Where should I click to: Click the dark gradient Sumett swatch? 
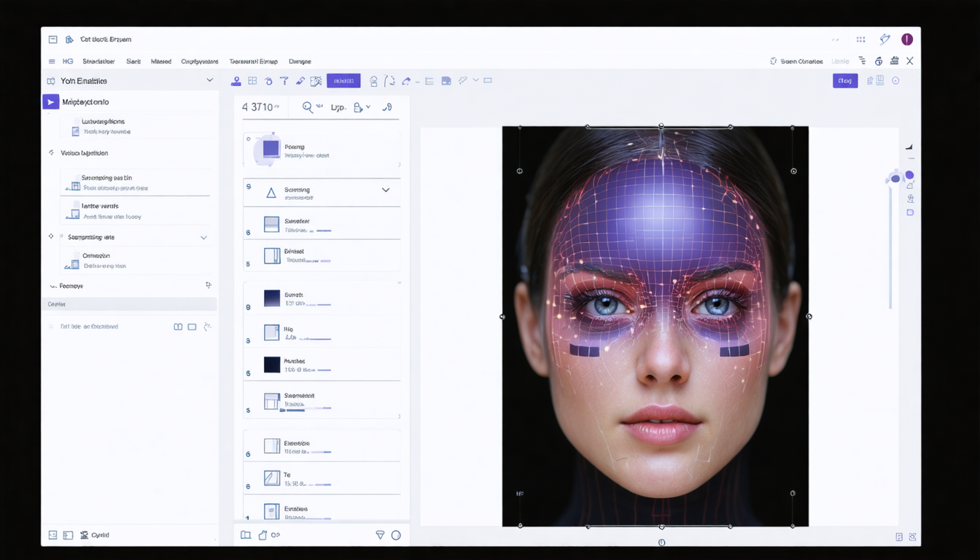click(272, 298)
